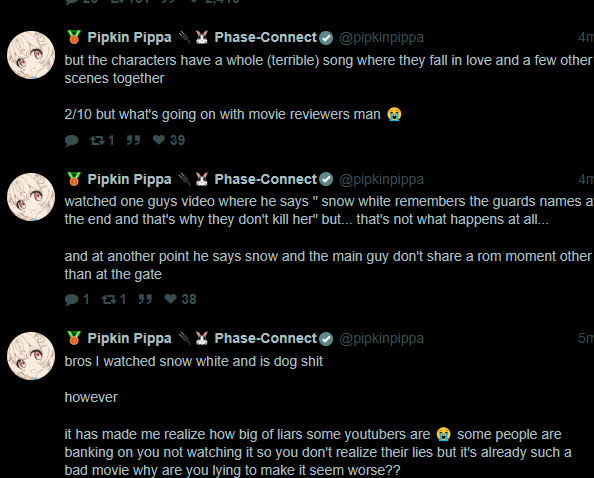Click verified badge on the top tweet
This screenshot has height=478, width=594.
326,38
